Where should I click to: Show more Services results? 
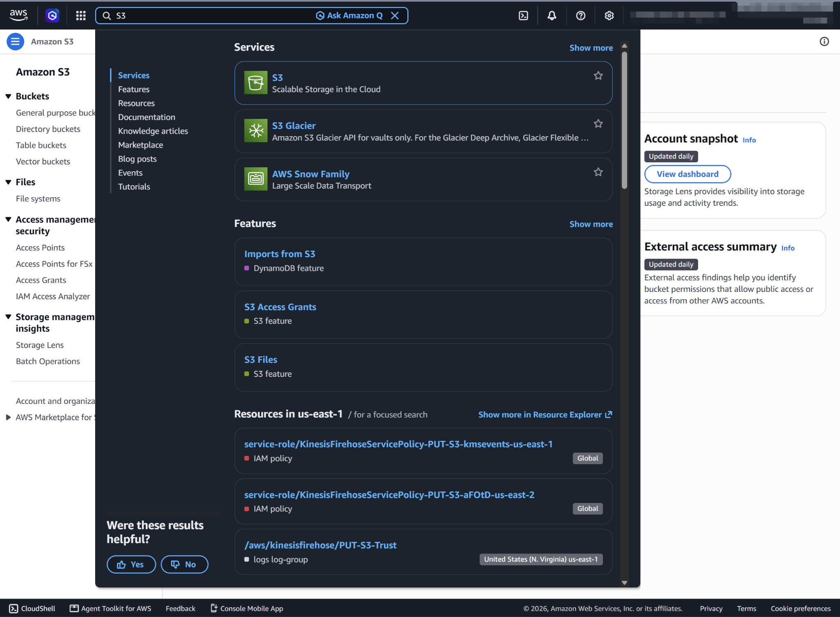click(x=591, y=48)
